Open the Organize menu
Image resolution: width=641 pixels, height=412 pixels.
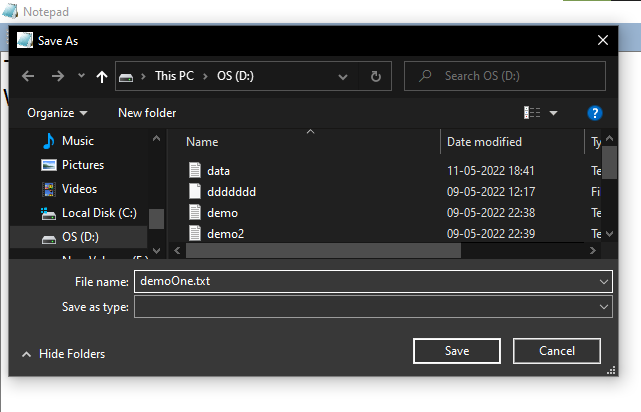tap(57, 113)
